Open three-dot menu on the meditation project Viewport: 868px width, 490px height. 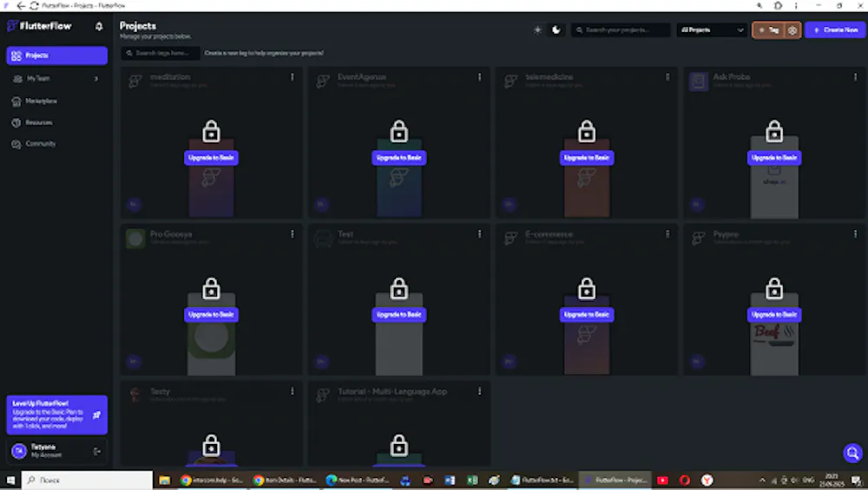[x=293, y=77]
